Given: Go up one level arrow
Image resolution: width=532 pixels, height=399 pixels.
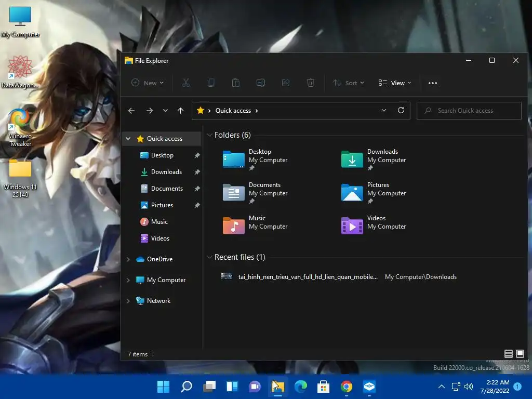Looking at the screenshot, I should pos(180,111).
